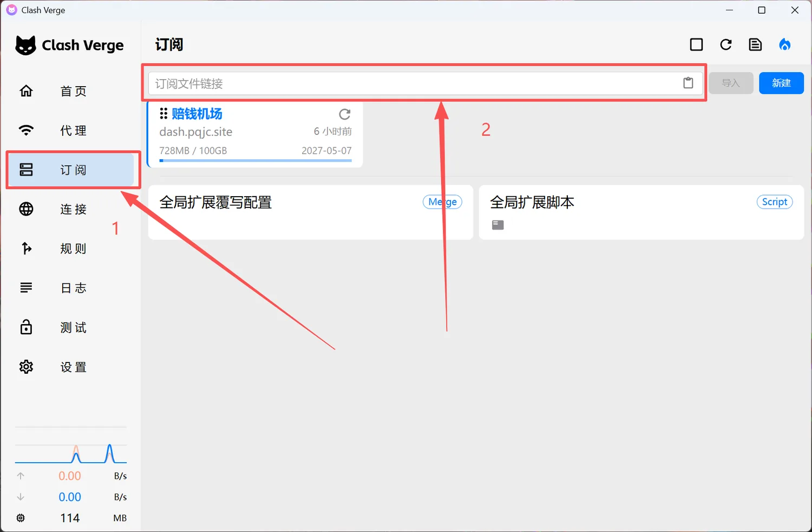Click the square icon in header toolbar
The width and height of the screenshot is (812, 532).
coord(697,44)
